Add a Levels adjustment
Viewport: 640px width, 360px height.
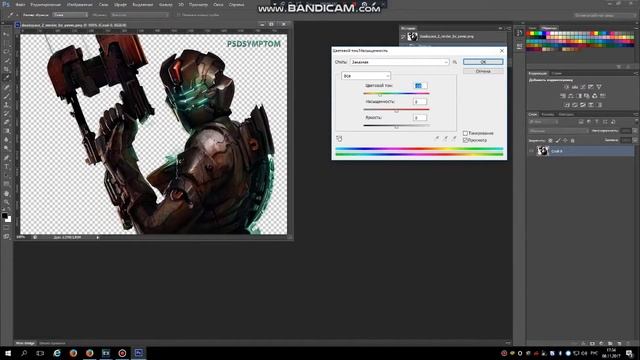575,87
